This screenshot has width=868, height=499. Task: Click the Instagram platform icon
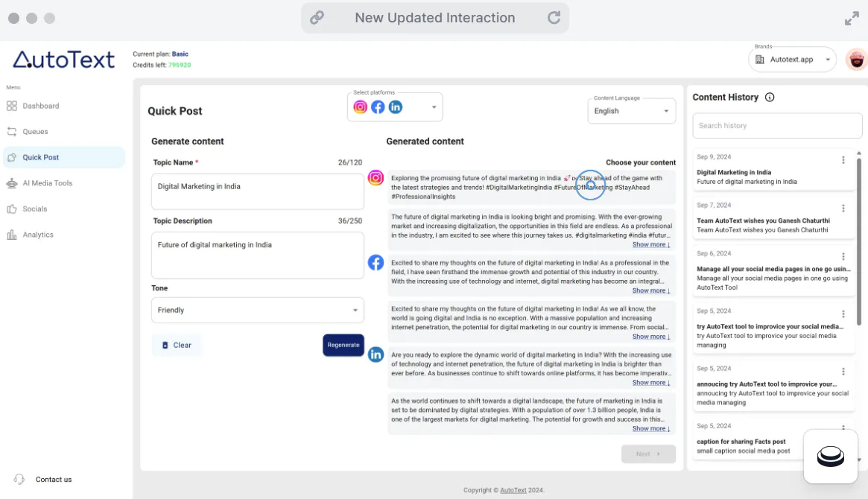[x=360, y=107]
